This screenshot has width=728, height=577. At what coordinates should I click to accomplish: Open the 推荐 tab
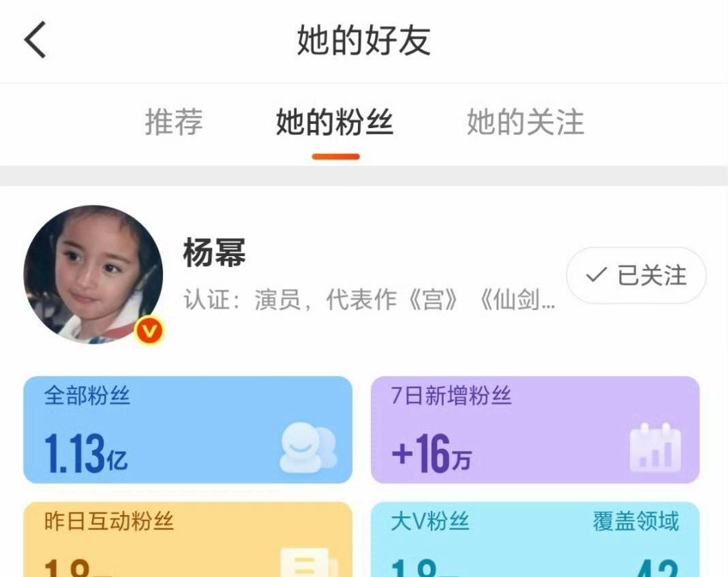pos(174,122)
